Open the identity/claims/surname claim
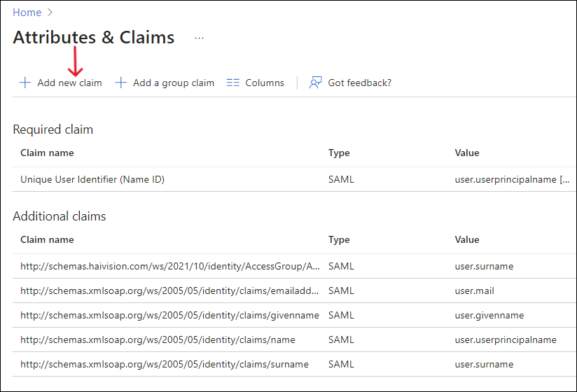The image size is (577, 392). click(x=164, y=364)
